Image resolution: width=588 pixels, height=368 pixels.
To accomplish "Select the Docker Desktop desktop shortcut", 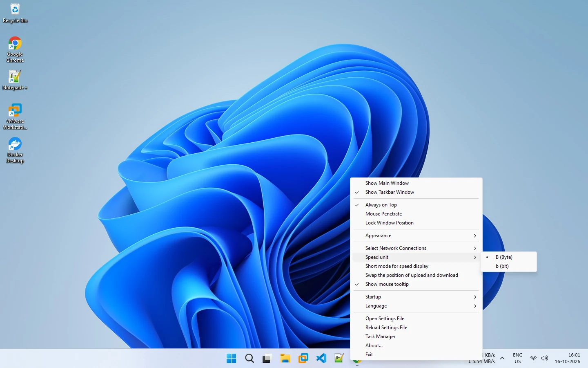I will (x=15, y=150).
